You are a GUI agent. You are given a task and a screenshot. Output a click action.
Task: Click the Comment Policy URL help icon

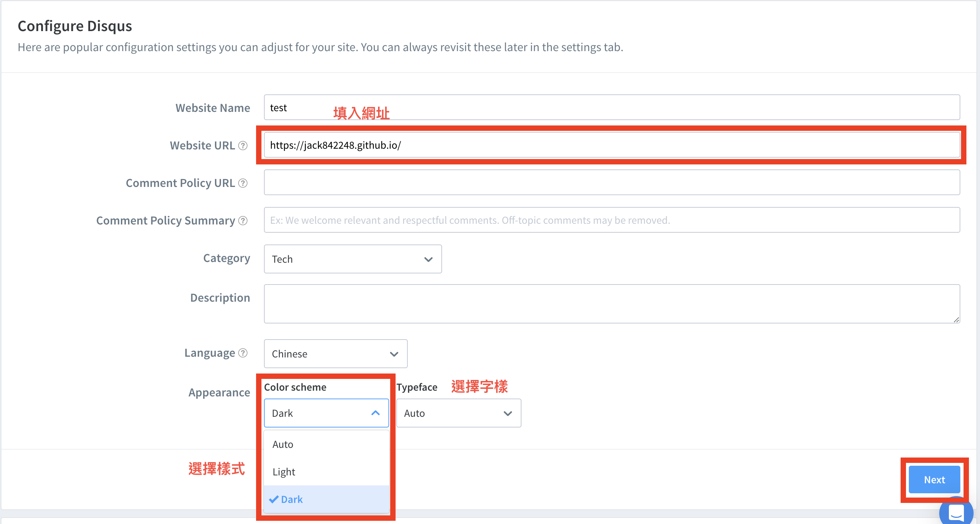pyautogui.click(x=243, y=183)
